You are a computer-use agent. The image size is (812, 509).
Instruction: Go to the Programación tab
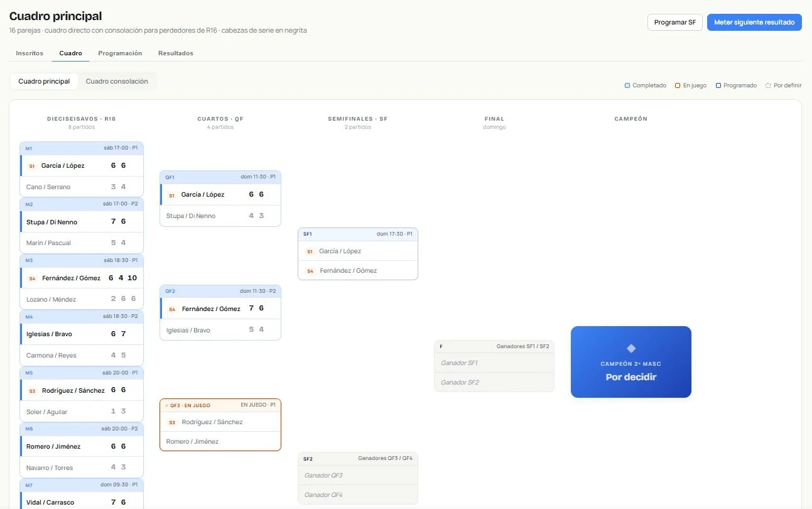point(120,53)
